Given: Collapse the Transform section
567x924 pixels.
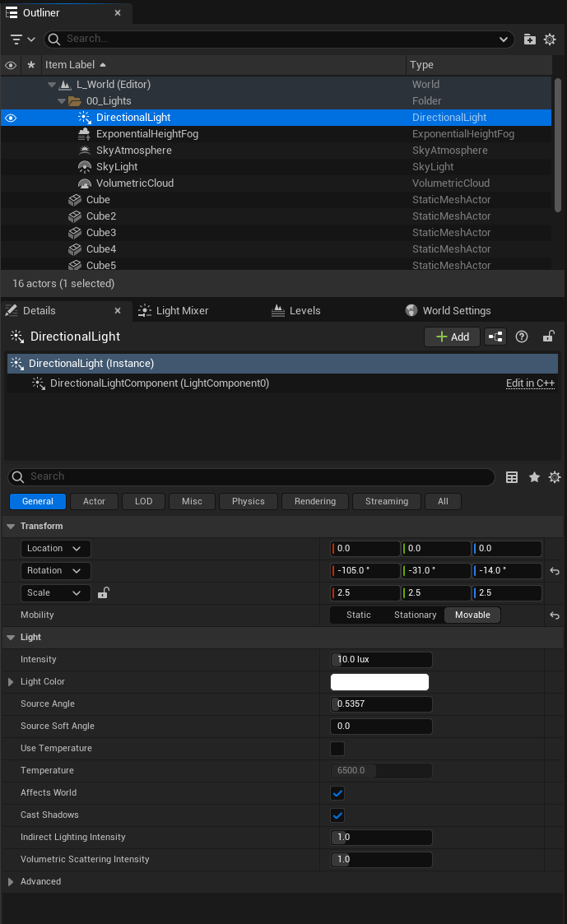Looking at the screenshot, I should click(11, 527).
